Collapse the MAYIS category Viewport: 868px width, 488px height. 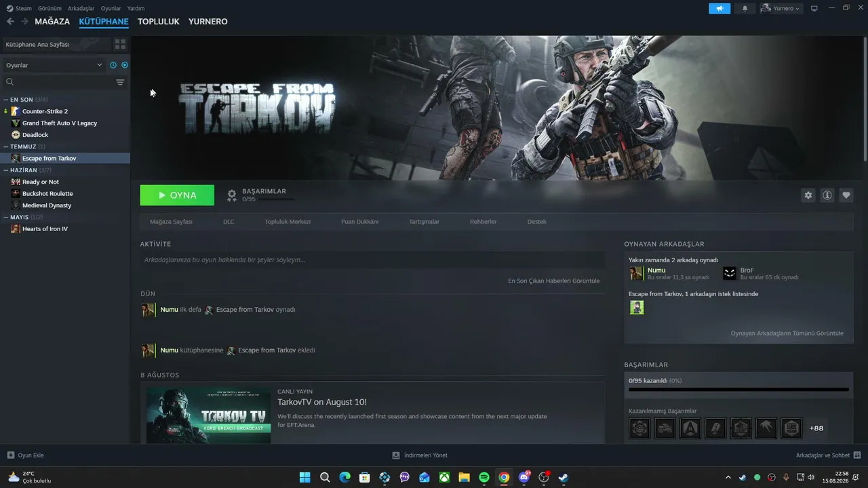[23, 217]
